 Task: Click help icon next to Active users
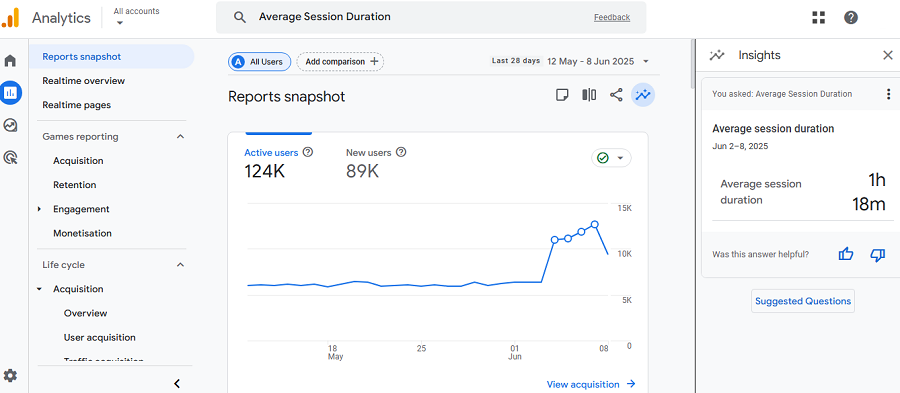tap(308, 153)
